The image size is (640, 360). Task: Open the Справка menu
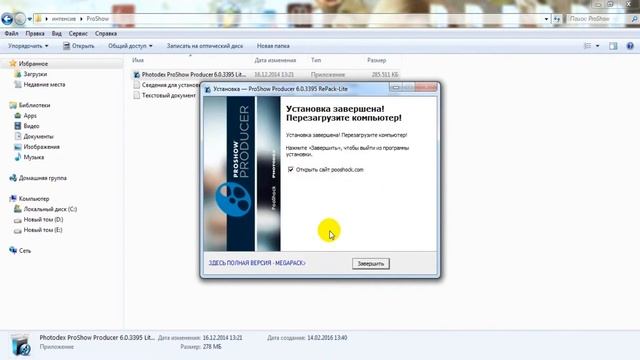(106, 33)
